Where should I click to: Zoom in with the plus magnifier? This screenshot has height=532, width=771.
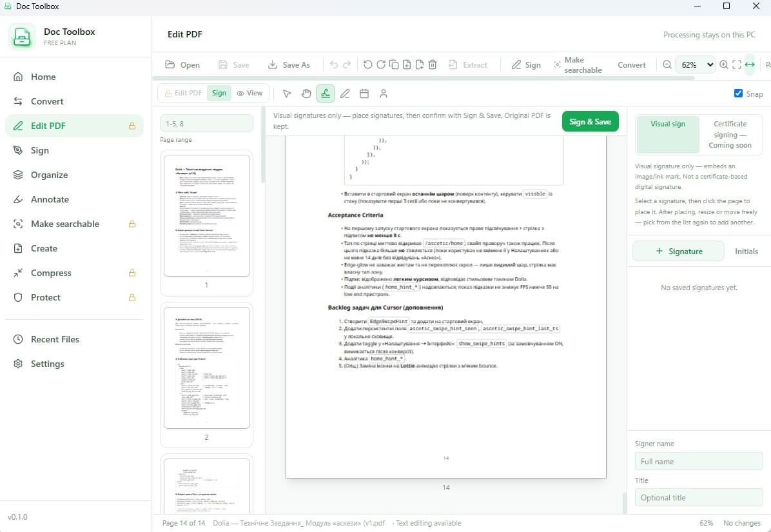(724, 65)
